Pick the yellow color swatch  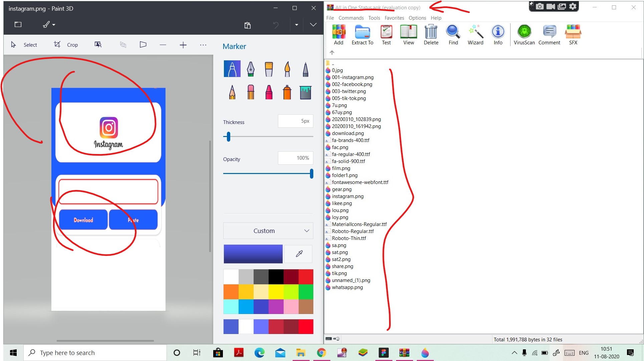coord(276,292)
